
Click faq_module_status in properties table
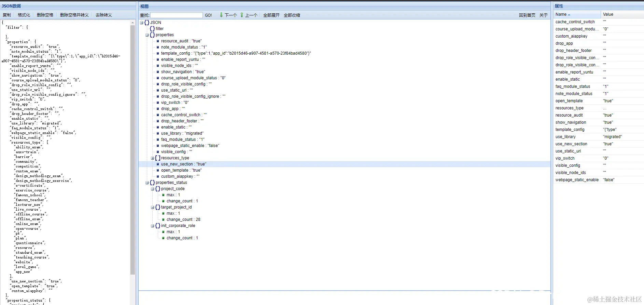coord(573,87)
